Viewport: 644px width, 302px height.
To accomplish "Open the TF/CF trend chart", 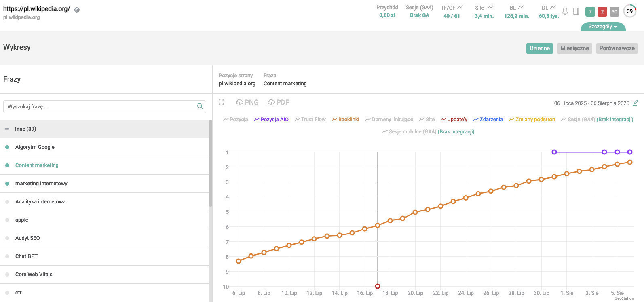I will coord(460,7).
